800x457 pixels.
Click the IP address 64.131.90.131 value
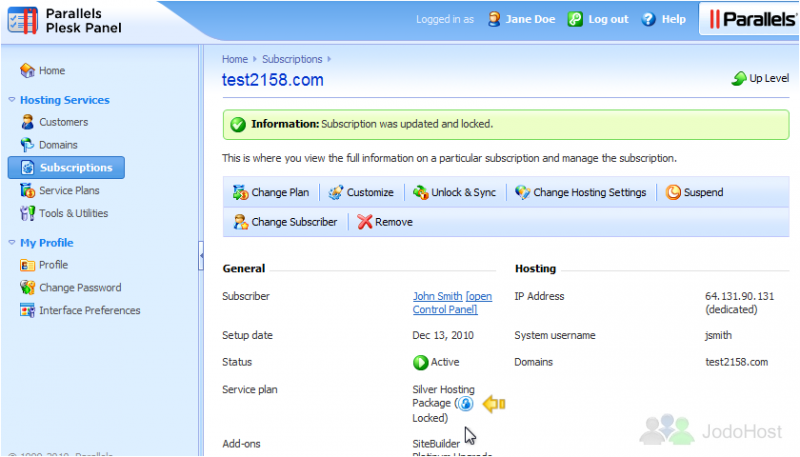coord(739,296)
